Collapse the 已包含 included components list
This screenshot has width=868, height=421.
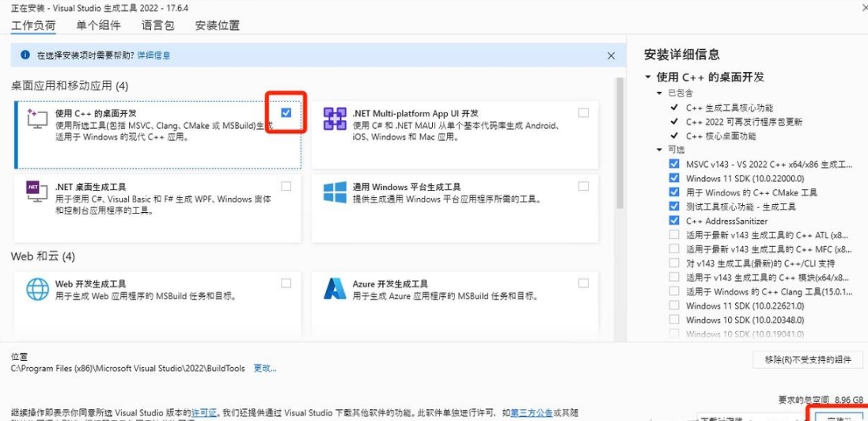659,93
